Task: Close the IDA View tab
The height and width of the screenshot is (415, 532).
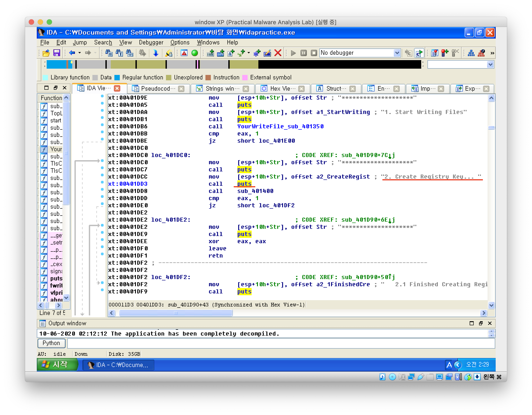Action: click(117, 88)
